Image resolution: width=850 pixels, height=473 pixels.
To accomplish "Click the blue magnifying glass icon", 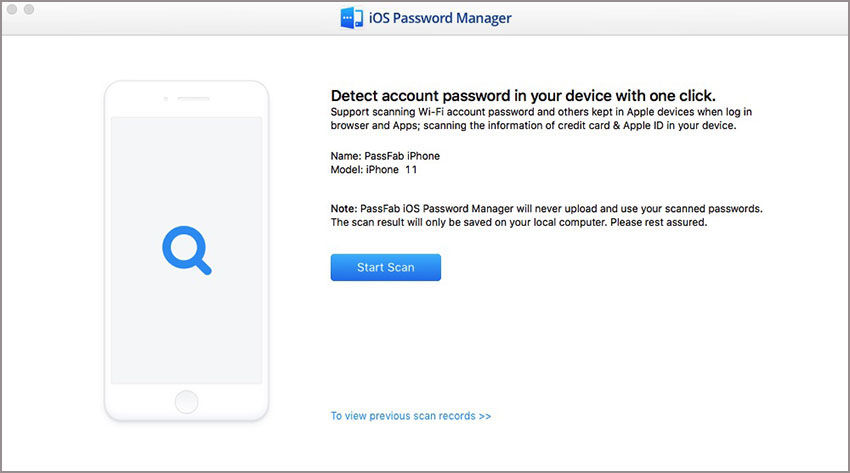I will [186, 250].
